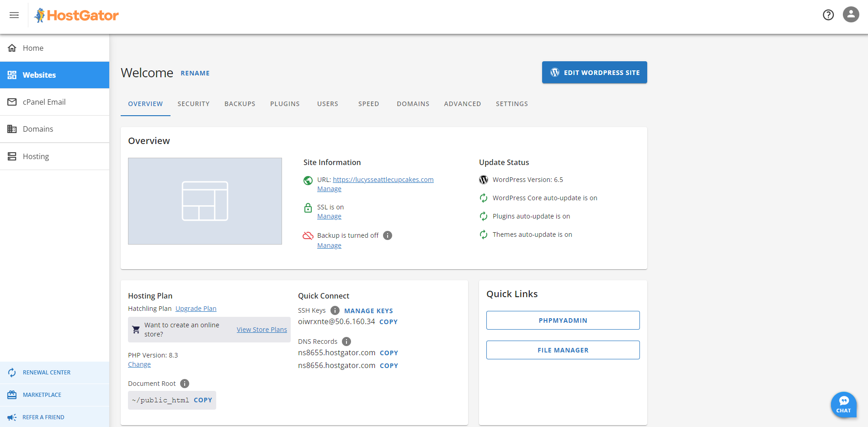Copy the ns8656.hostgator.com nameserver
868x427 pixels.
coord(389,366)
